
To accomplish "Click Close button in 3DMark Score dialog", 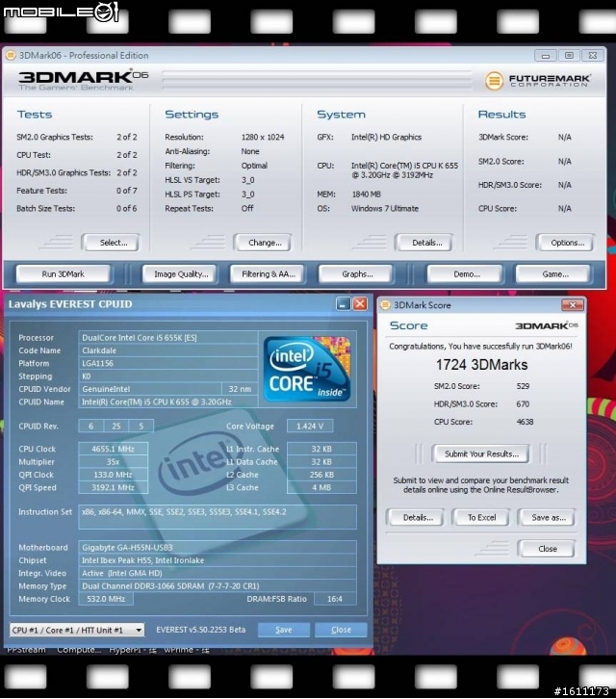I will [x=548, y=549].
